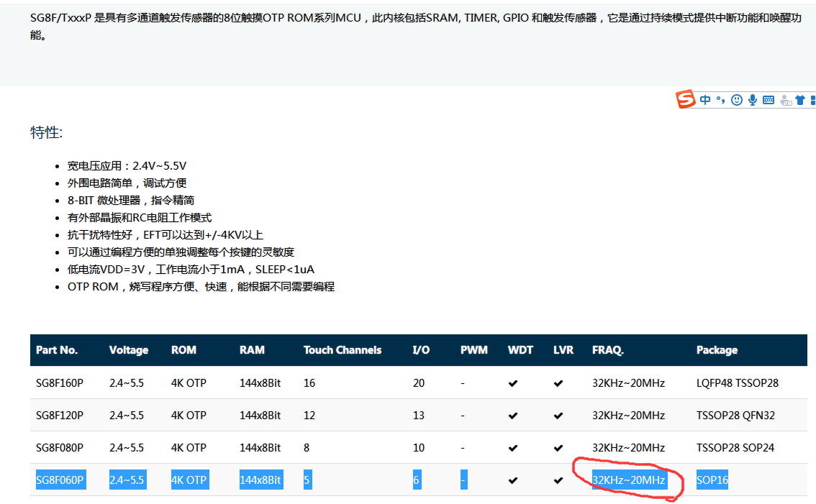This screenshot has width=816, height=504.
Task: Open the skin shop T-shirt icon
Action: click(801, 100)
